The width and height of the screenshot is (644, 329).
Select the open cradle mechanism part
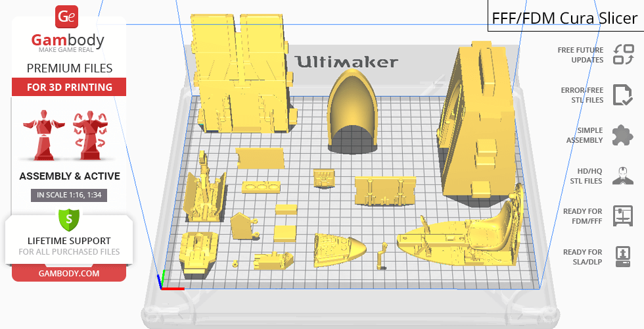(x=204, y=193)
